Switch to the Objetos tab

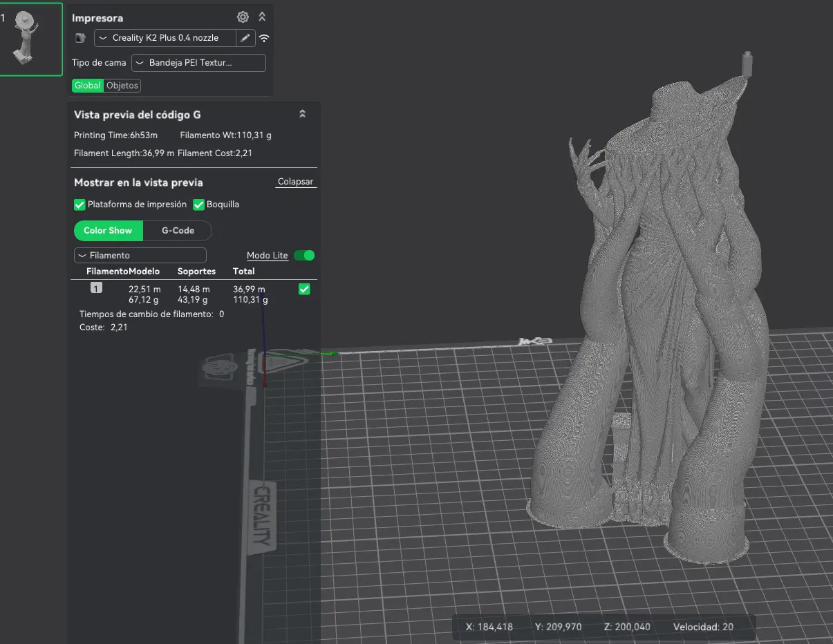pos(122,86)
